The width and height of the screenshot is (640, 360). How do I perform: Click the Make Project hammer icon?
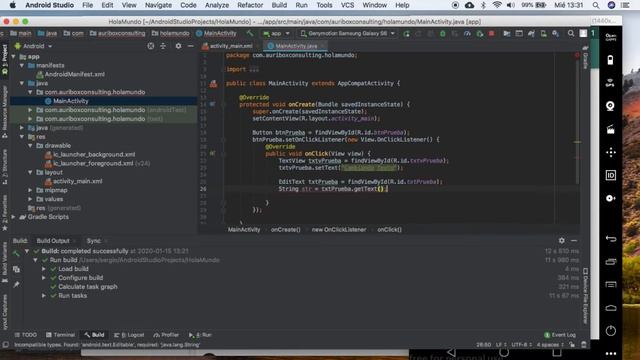[x=250, y=33]
